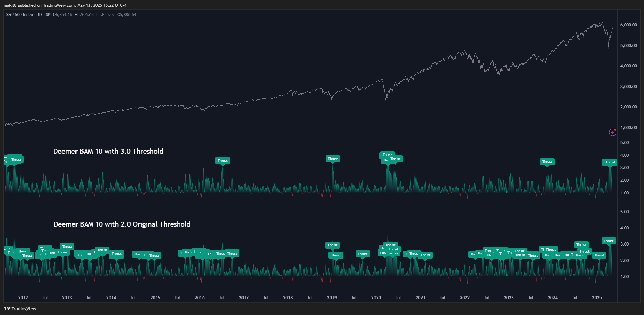Screen dimensions: 644x315
Task: Click the late-2023 Thrust marker in 3.0 Threshold pane
Action: point(547,162)
